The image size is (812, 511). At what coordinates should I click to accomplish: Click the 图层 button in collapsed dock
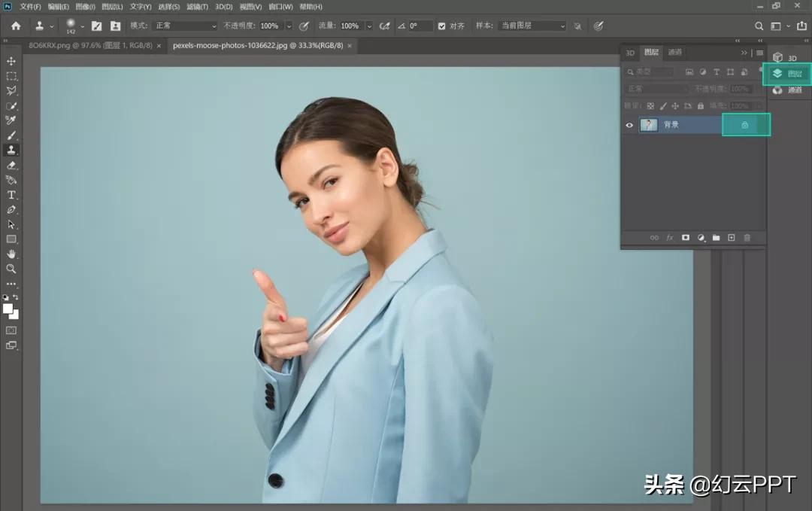(x=788, y=74)
